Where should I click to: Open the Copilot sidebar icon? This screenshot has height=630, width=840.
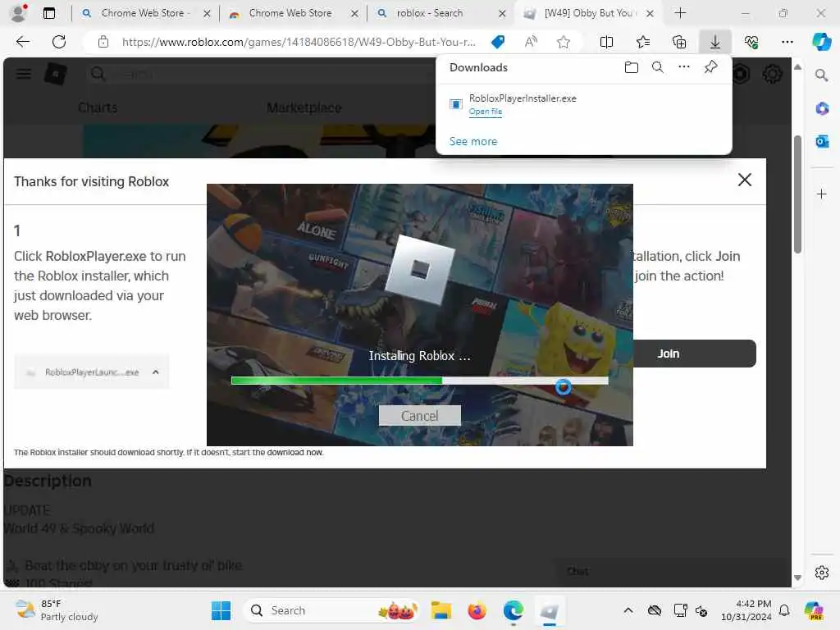point(822,42)
